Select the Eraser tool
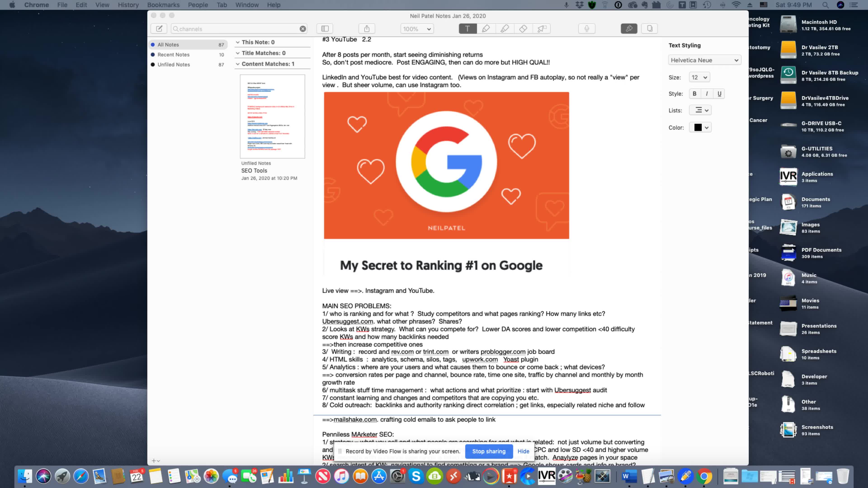The height and width of the screenshot is (488, 868). point(523,29)
